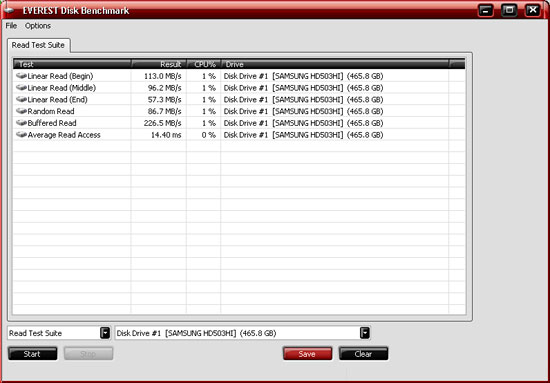The width and height of the screenshot is (550, 383).
Task: Click the 226.5 MB/s result value
Action: (x=163, y=123)
